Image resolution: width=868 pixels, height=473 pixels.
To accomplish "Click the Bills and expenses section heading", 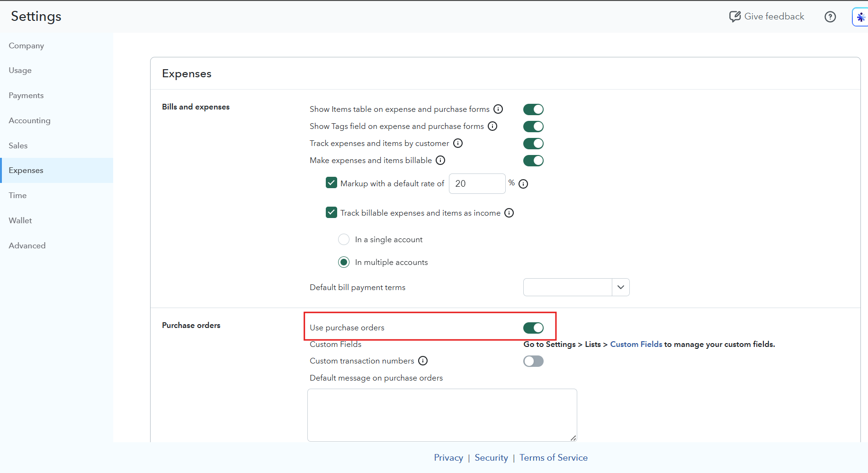I will pyautogui.click(x=196, y=107).
